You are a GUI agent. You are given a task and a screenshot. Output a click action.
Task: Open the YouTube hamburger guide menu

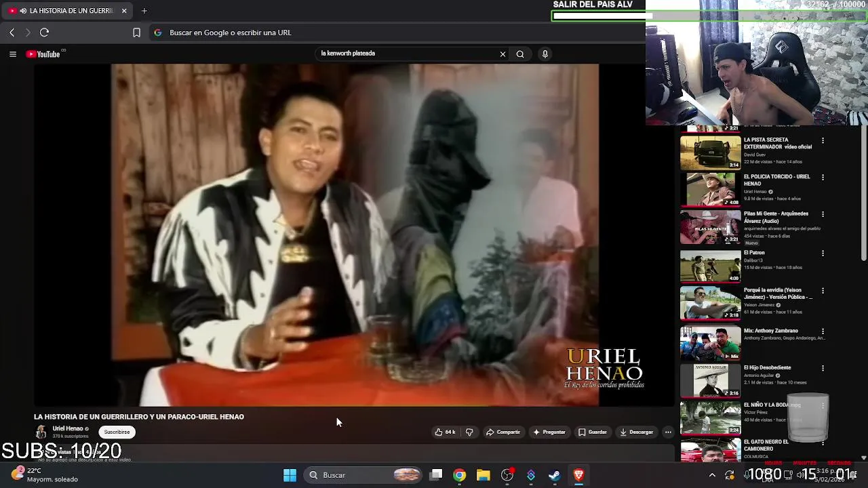(x=13, y=54)
